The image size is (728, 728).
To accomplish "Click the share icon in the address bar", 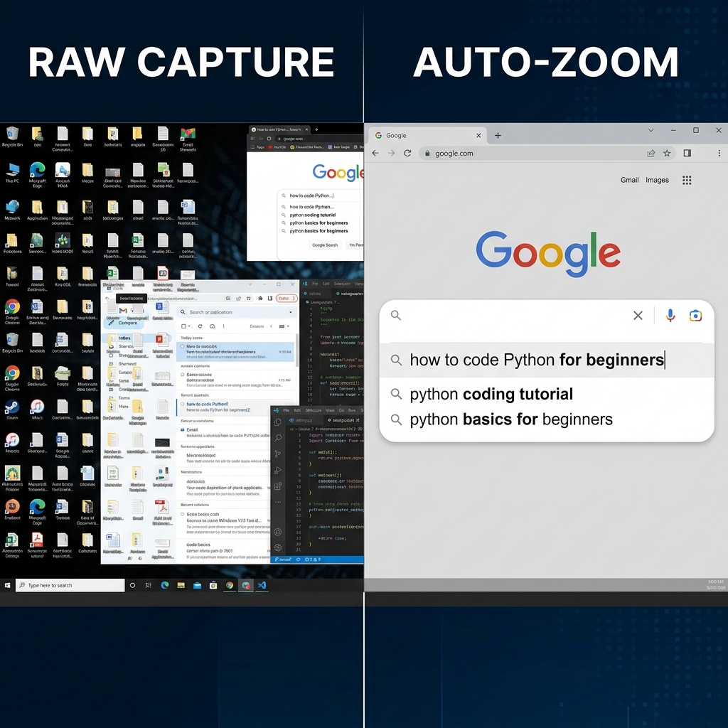I will 651,154.
